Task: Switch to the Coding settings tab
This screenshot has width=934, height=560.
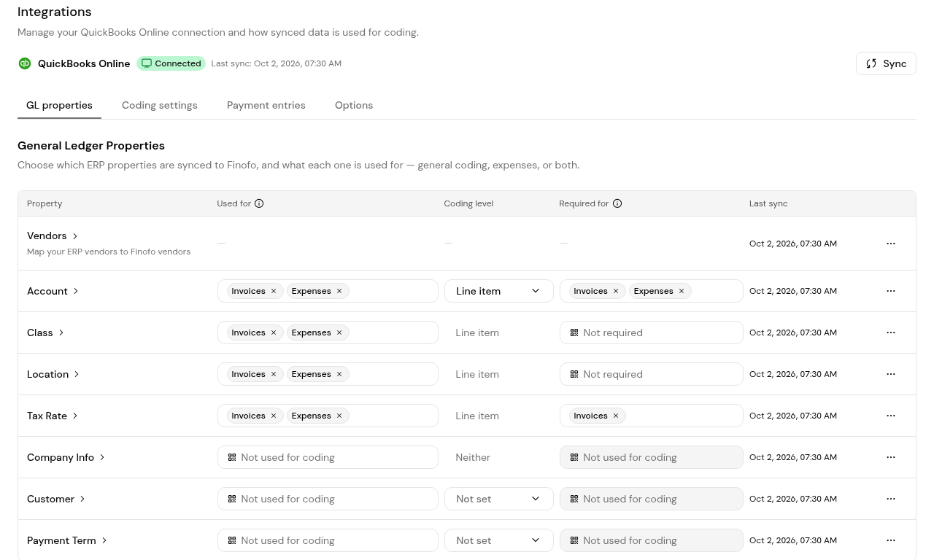Action: pyautogui.click(x=160, y=105)
